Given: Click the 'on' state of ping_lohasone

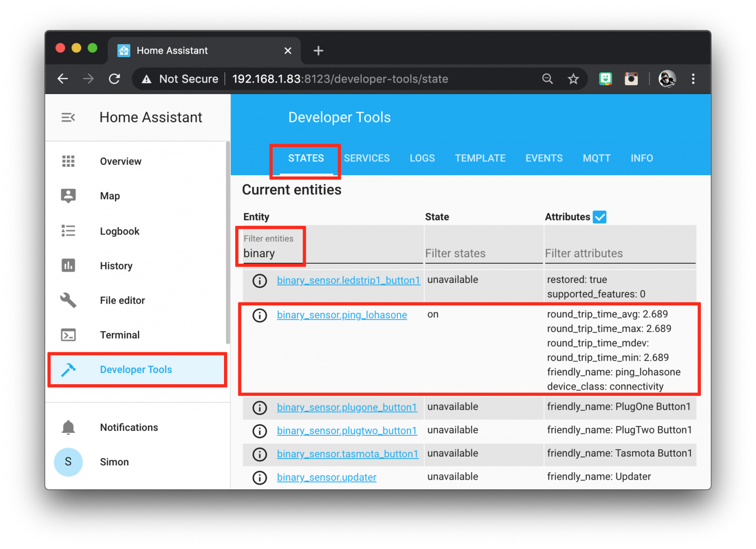Looking at the screenshot, I should [x=433, y=314].
